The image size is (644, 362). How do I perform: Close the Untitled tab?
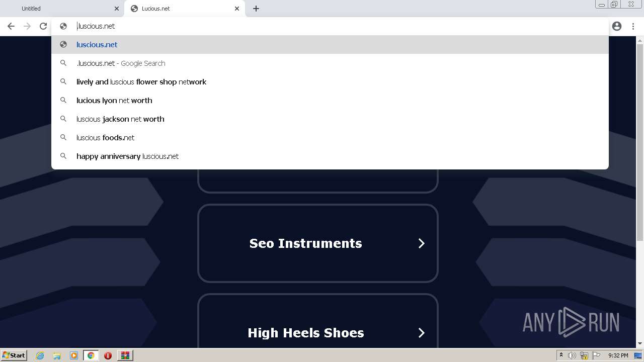pyautogui.click(x=117, y=9)
